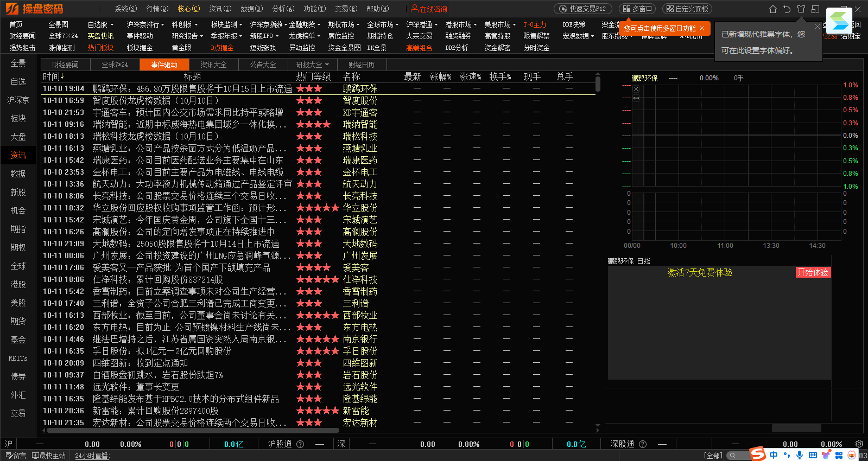Screen dimensions: 868x461
Task: Open the skin (shirt) theme icon
Action: tap(801, 9)
